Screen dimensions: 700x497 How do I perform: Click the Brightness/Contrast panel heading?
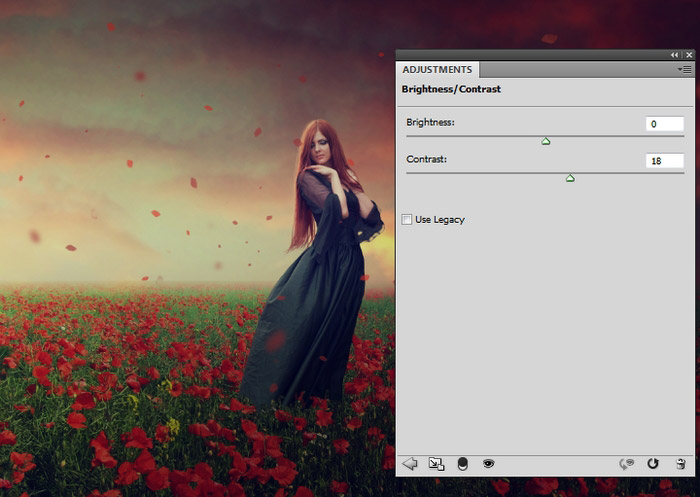pos(451,89)
